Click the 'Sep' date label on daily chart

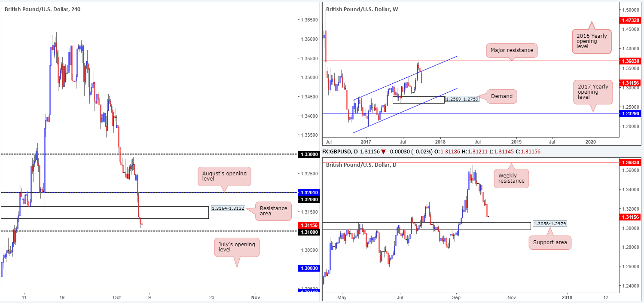coord(456,297)
